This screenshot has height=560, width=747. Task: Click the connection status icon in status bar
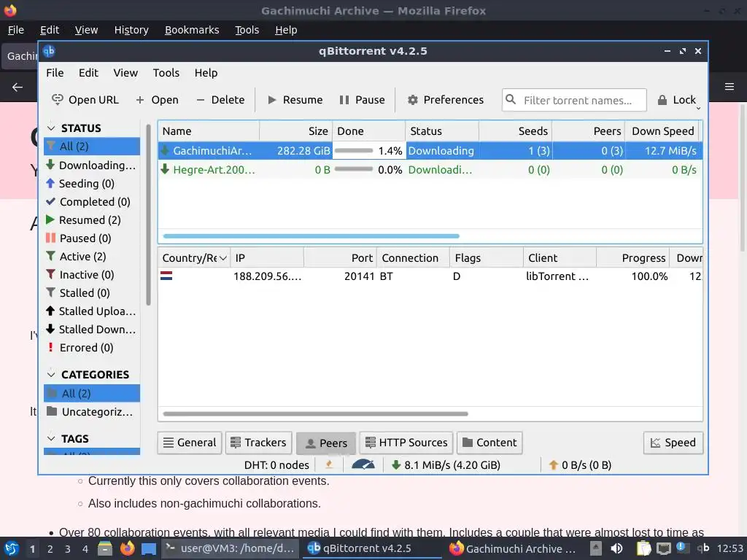click(x=329, y=464)
